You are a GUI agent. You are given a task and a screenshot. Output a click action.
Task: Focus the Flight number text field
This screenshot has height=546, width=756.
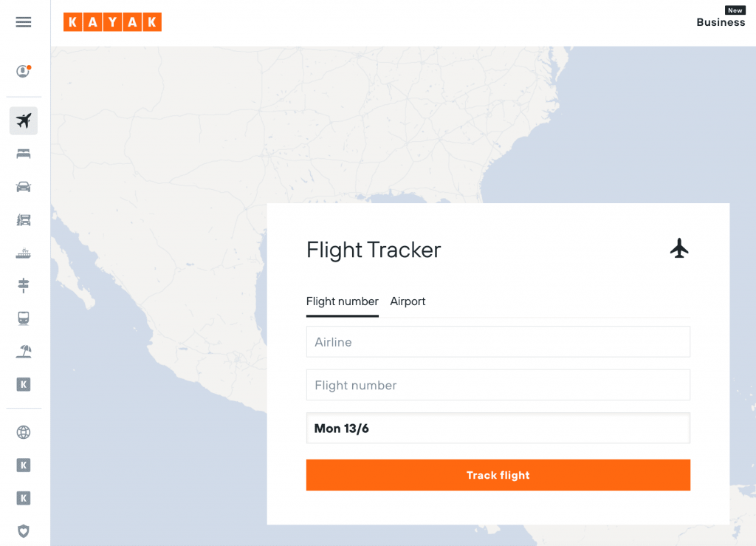coord(498,385)
